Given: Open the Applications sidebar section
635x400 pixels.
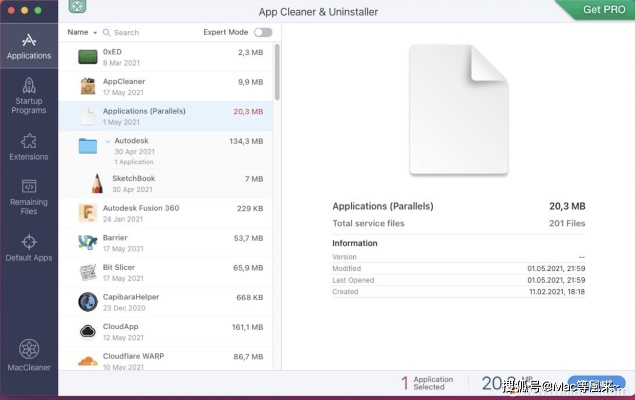Looking at the screenshot, I should [x=29, y=46].
